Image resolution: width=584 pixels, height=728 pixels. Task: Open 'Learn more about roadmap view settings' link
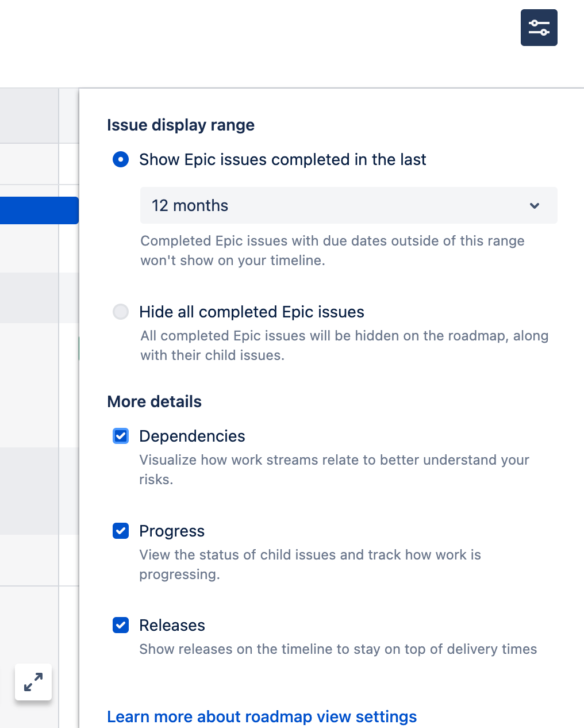pos(262,716)
